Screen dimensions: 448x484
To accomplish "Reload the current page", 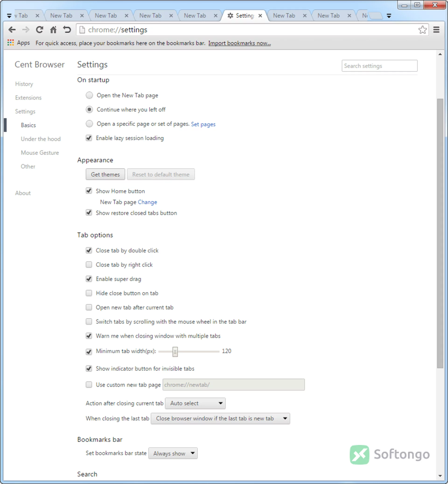I will tap(39, 30).
